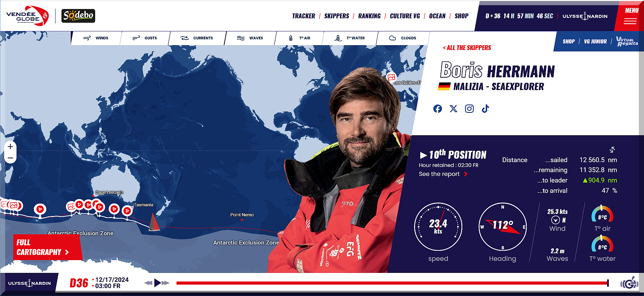Toggle the CURRENTS map layer
This screenshot has height=296, width=644.
(x=197, y=38)
